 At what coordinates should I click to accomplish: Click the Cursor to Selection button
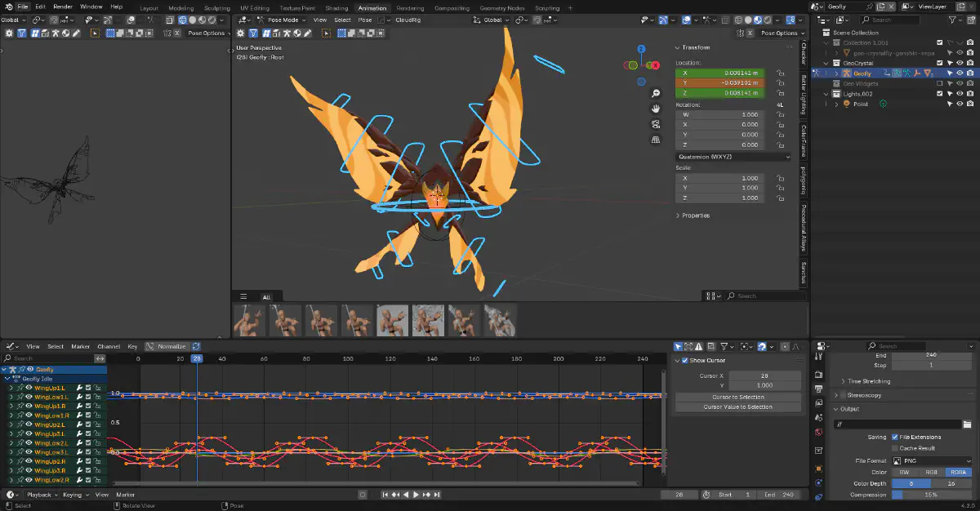click(738, 397)
